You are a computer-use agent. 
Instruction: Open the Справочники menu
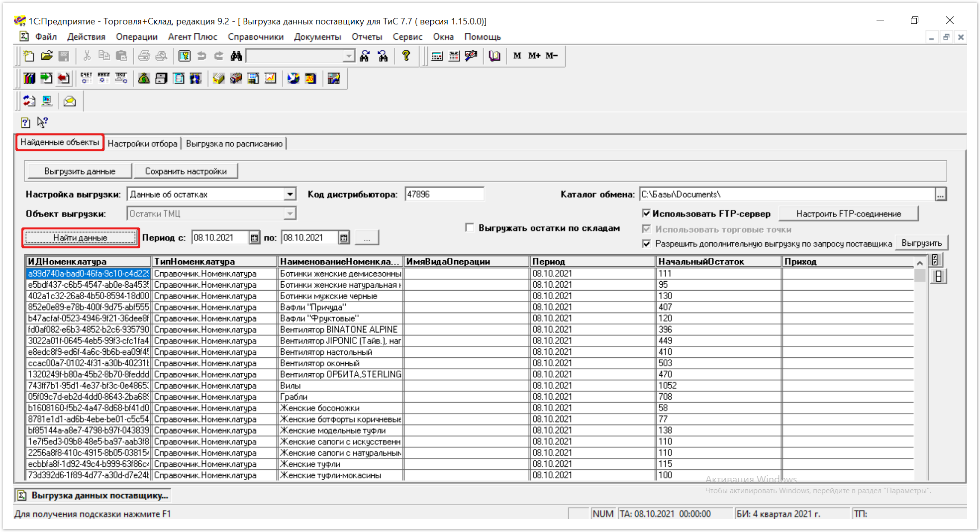click(x=256, y=37)
